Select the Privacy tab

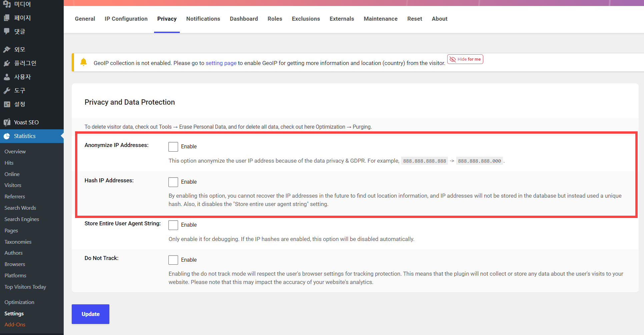point(167,19)
